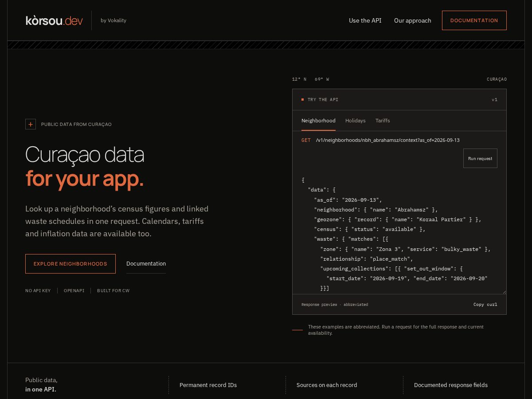Viewport: 532px width, 399px height.
Task: Click 'Documented response fields' text
Action: [451, 385]
